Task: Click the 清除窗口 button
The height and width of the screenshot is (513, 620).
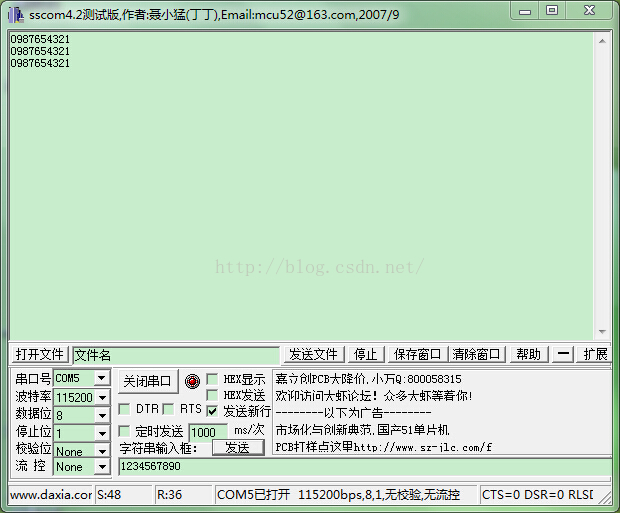Action: tap(476, 354)
